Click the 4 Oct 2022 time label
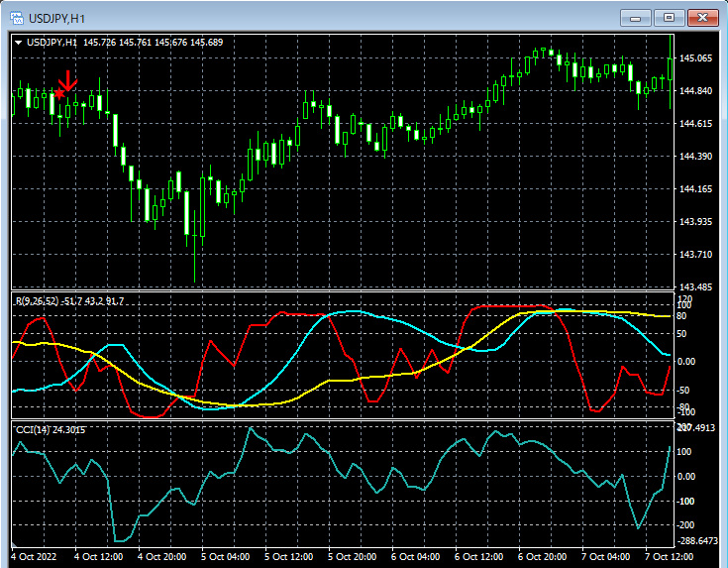The width and height of the screenshot is (728, 568). [34, 556]
